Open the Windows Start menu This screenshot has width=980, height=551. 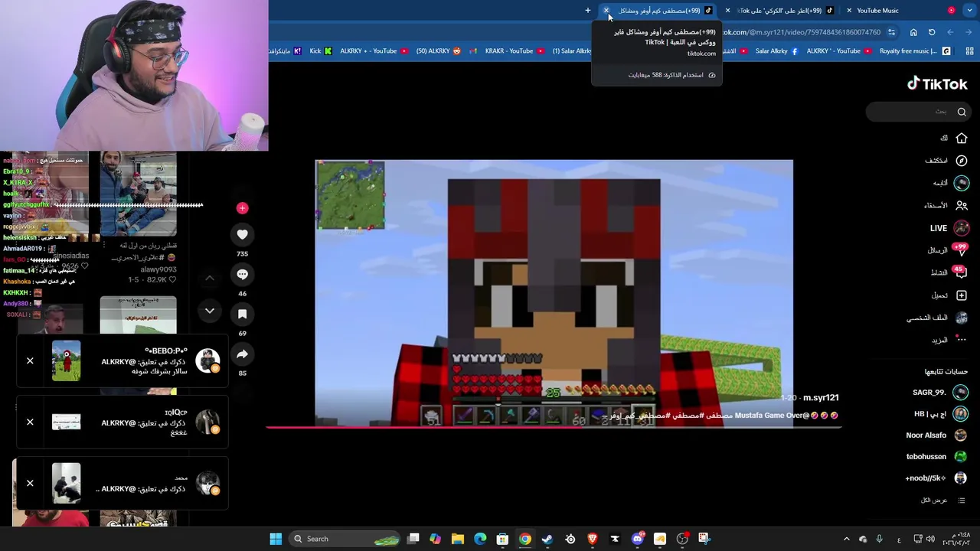(x=276, y=539)
